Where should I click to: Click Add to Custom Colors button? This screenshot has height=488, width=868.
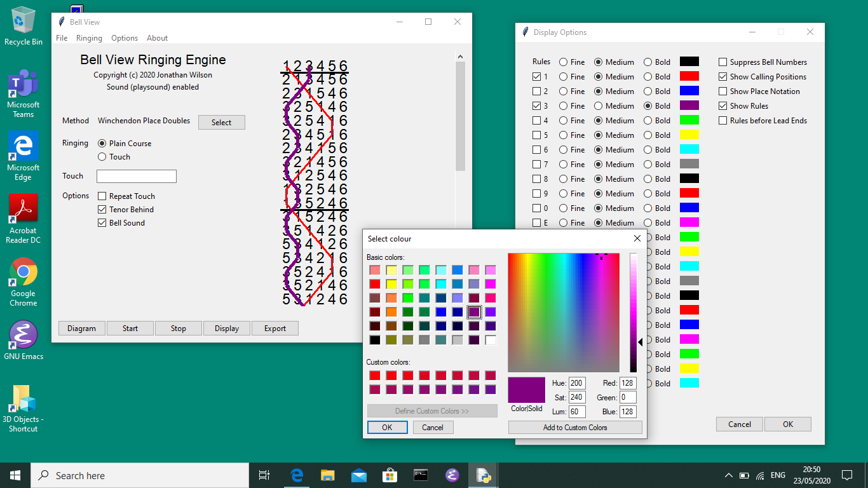point(575,428)
